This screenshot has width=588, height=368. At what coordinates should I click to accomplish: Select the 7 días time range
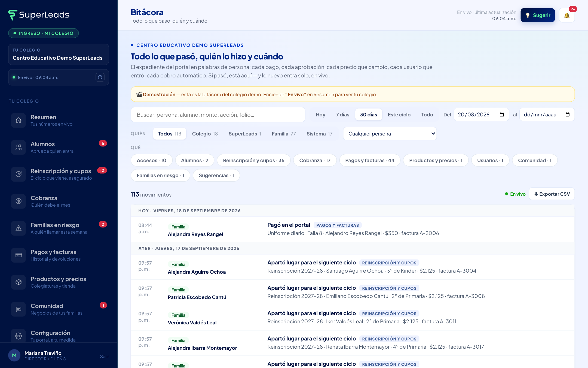(342, 114)
